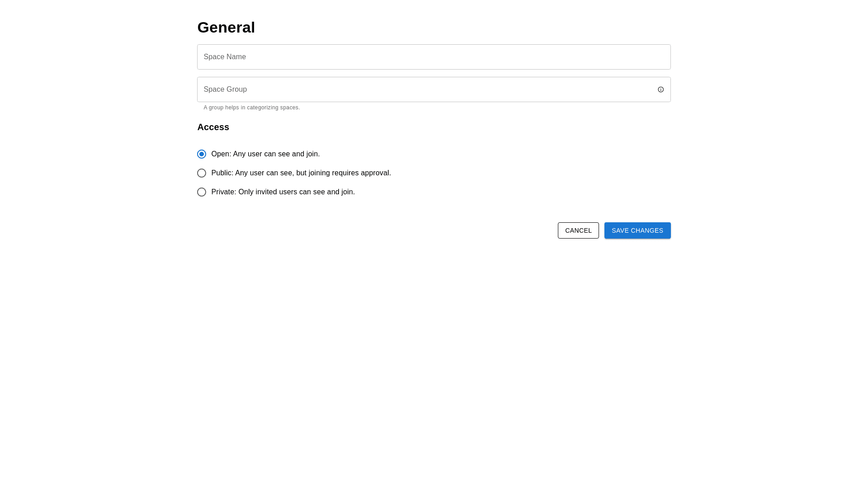Viewport: 868px width, 488px height.
Task: Focus the Space Group text field
Action: [425, 89]
